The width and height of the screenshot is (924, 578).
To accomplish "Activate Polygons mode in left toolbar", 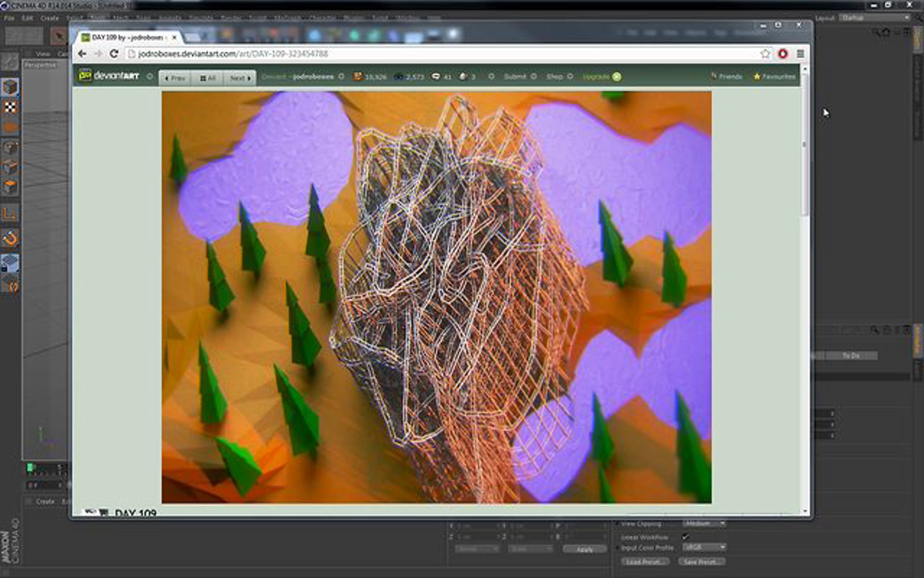I will click(x=10, y=187).
